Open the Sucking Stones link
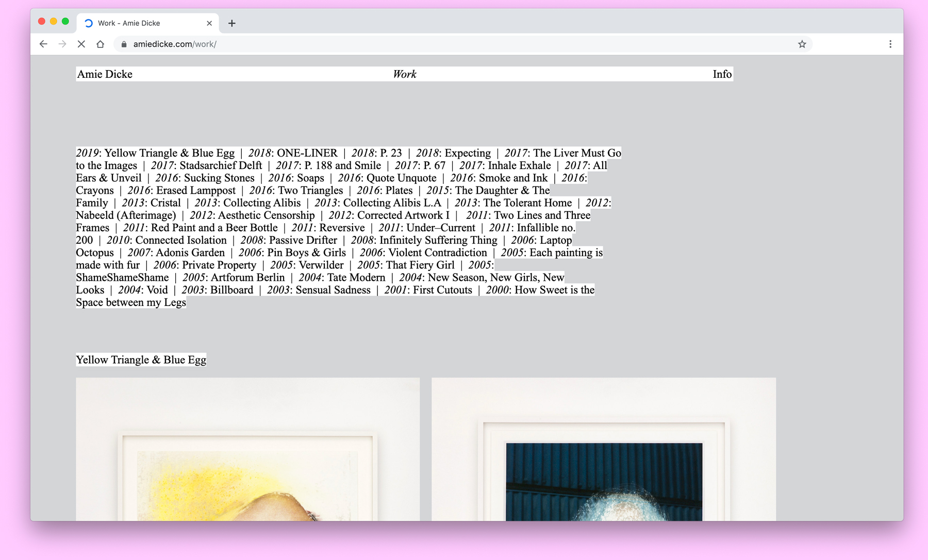Image resolution: width=928 pixels, height=560 pixels. (x=219, y=178)
